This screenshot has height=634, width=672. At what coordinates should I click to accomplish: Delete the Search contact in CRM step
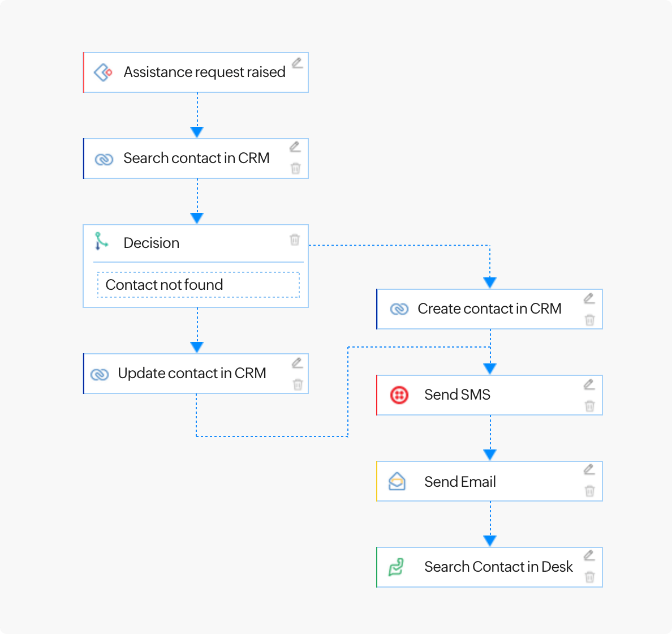coord(295,168)
